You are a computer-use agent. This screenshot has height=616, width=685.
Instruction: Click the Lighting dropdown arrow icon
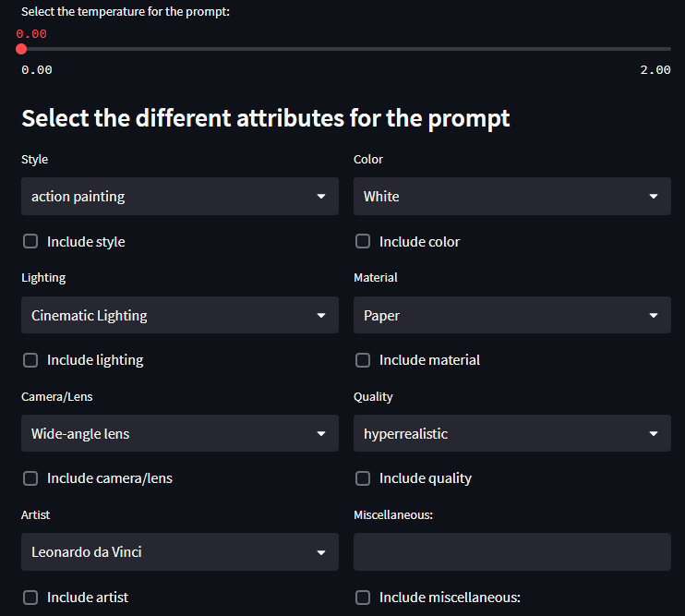(321, 316)
